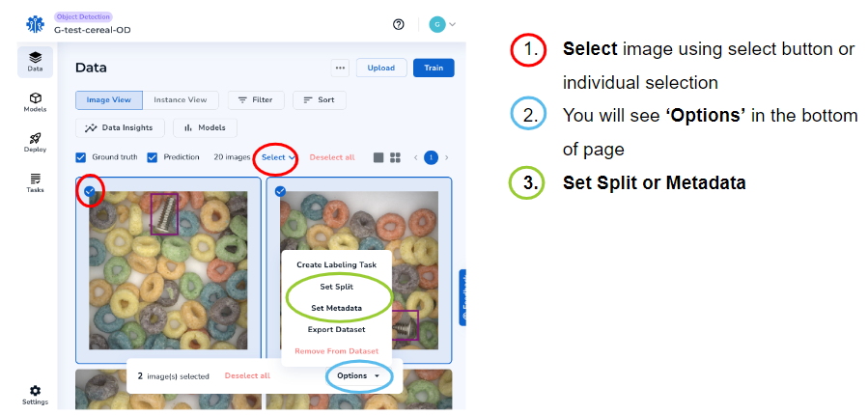Click Deselect all in selection bar
Screen dimensions: 868x415
click(x=247, y=375)
